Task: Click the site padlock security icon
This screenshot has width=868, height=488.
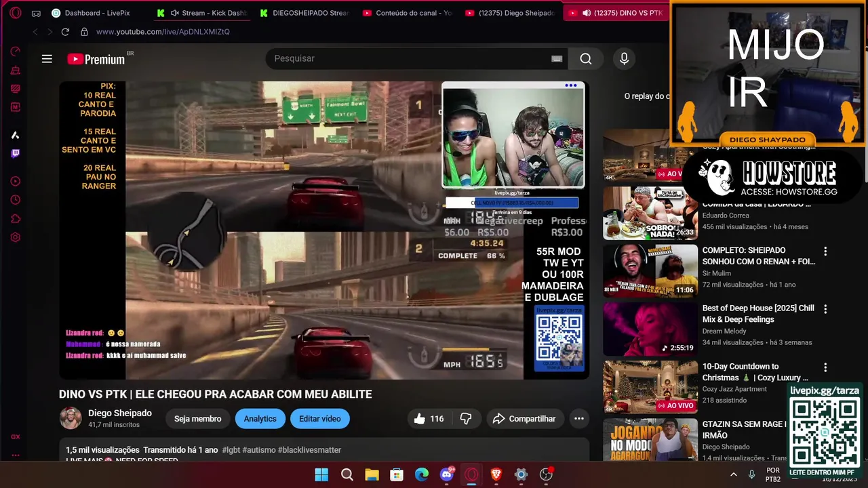Action: click(84, 32)
